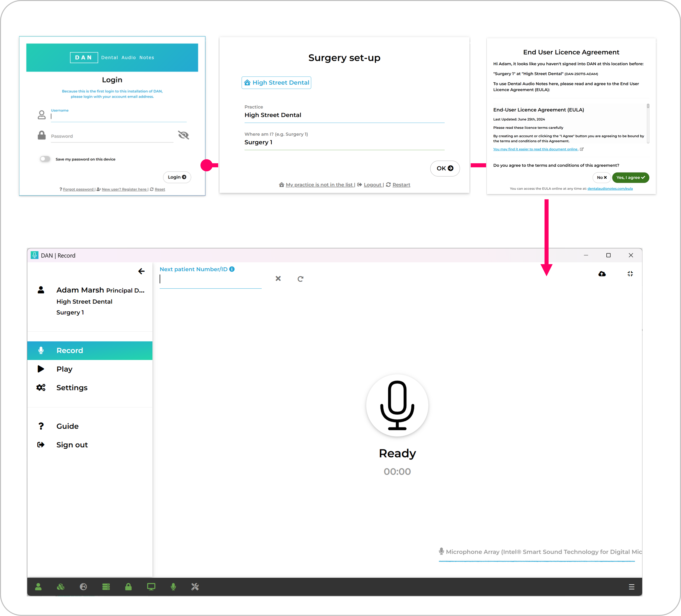
Task: Open the hamburger menu in status bar
Action: [x=631, y=587]
